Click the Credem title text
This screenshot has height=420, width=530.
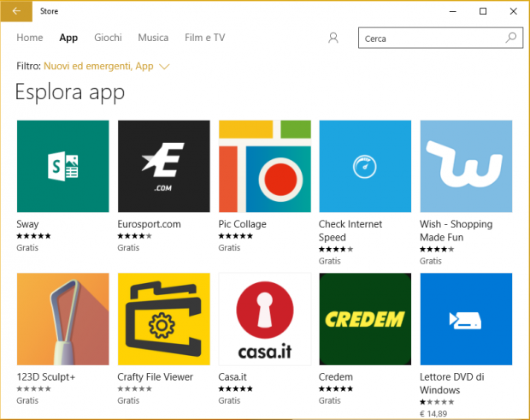[x=336, y=376]
